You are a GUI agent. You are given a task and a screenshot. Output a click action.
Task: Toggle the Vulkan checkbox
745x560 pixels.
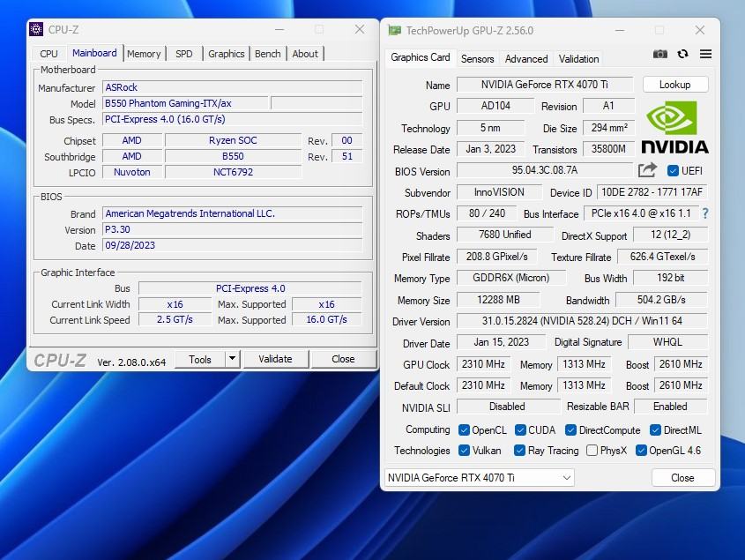(464, 450)
